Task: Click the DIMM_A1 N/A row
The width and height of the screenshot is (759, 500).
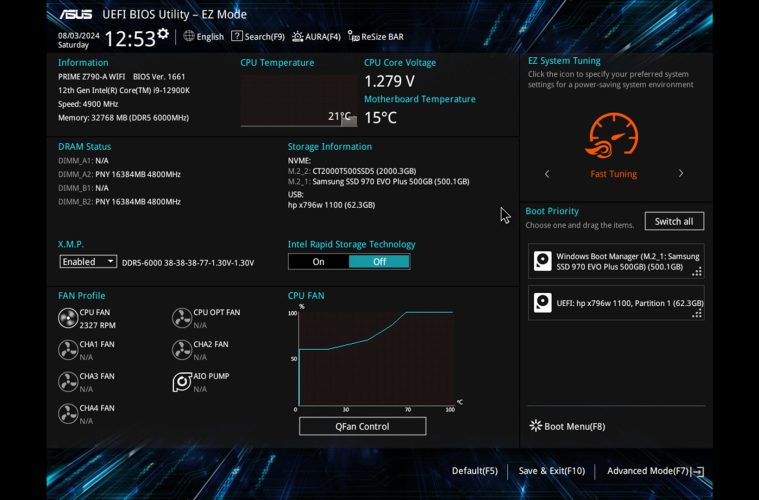Action: pos(83,161)
